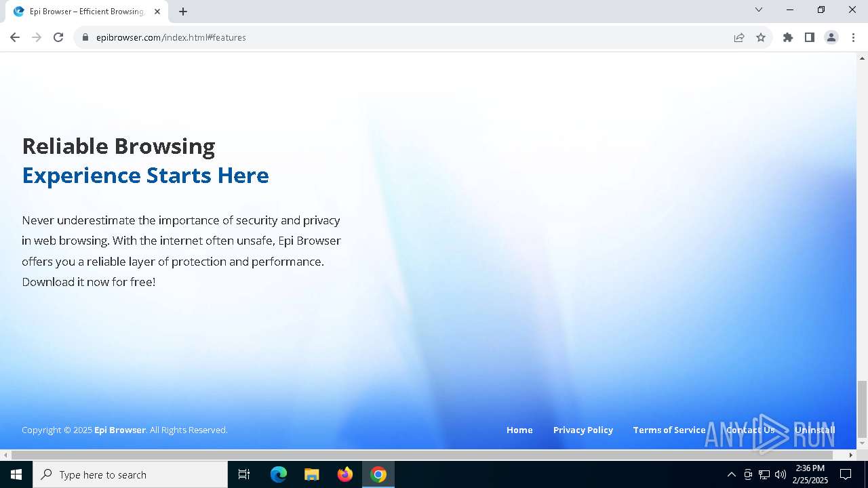Open the Terms of Service footer link
The height and width of the screenshot is (488, 868).
pos(669,430)
